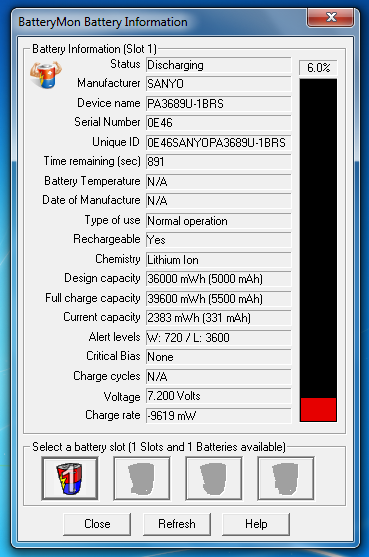Viewport: 369px width, 557px height.
Task: Click the Manufacturer field showing SANYO
Action: [x=218, y=84]
